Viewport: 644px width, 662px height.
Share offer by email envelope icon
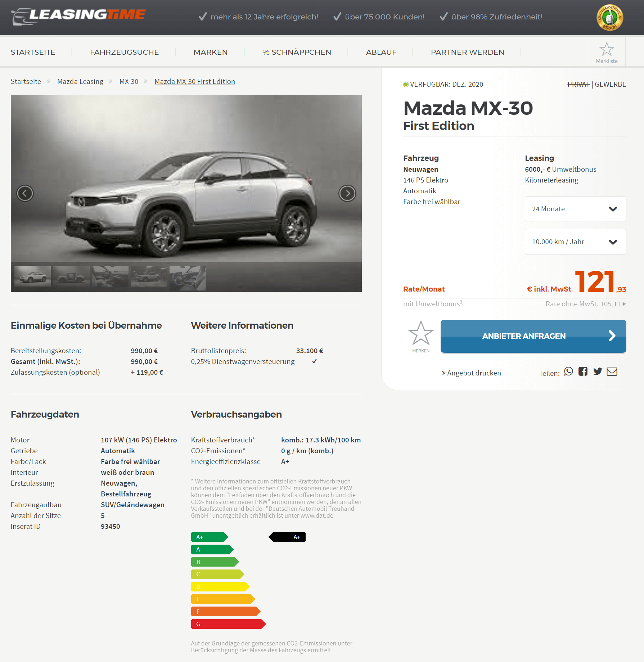point(612,371)
